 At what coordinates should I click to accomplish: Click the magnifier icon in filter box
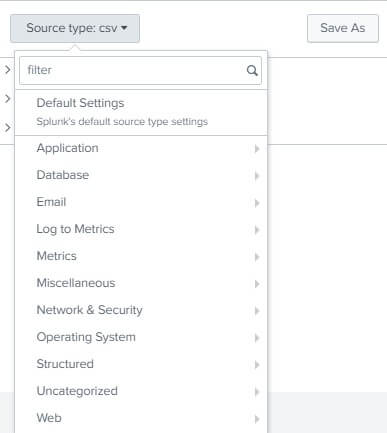tap(252, 70)
